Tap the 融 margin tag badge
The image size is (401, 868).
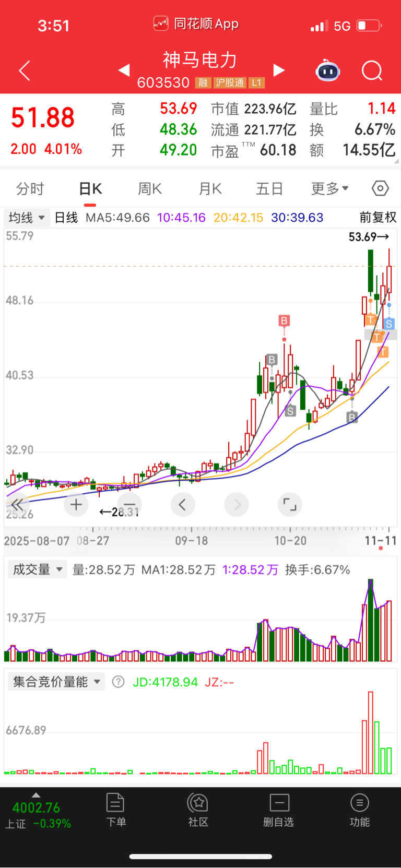point(203,83)
